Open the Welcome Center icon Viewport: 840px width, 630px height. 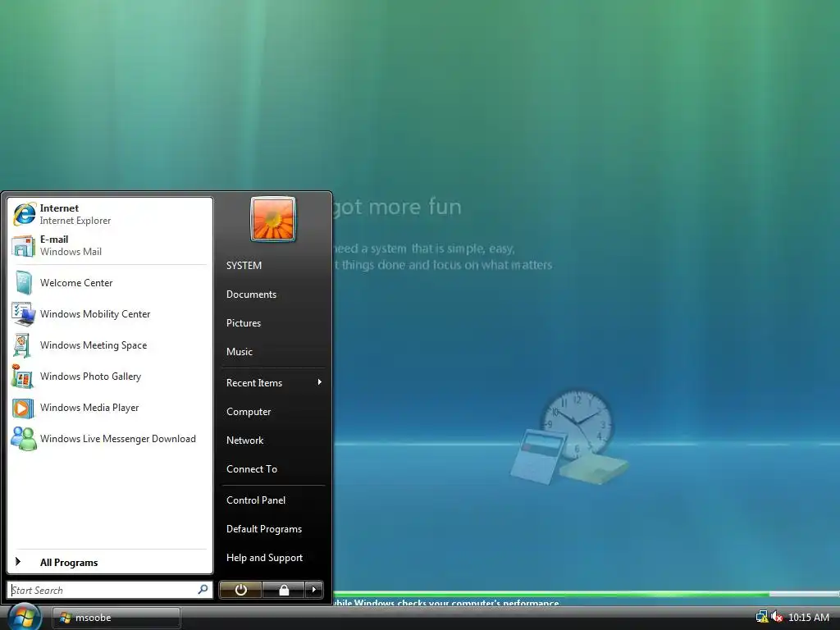pyautogui.click(x=24, y=283)
